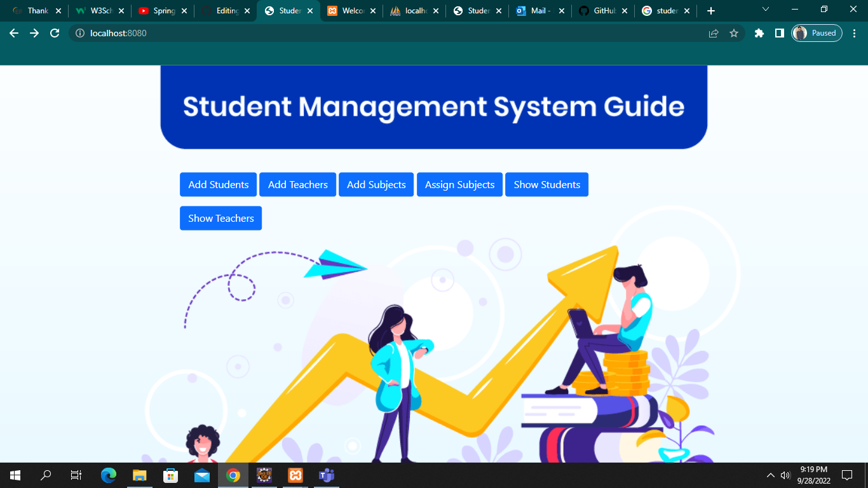
Task: Show Students list button
Action: 546,184
